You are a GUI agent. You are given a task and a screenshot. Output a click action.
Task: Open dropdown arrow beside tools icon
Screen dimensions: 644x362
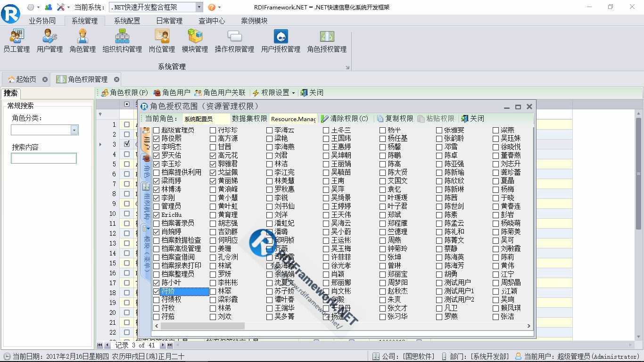[69, 8]
